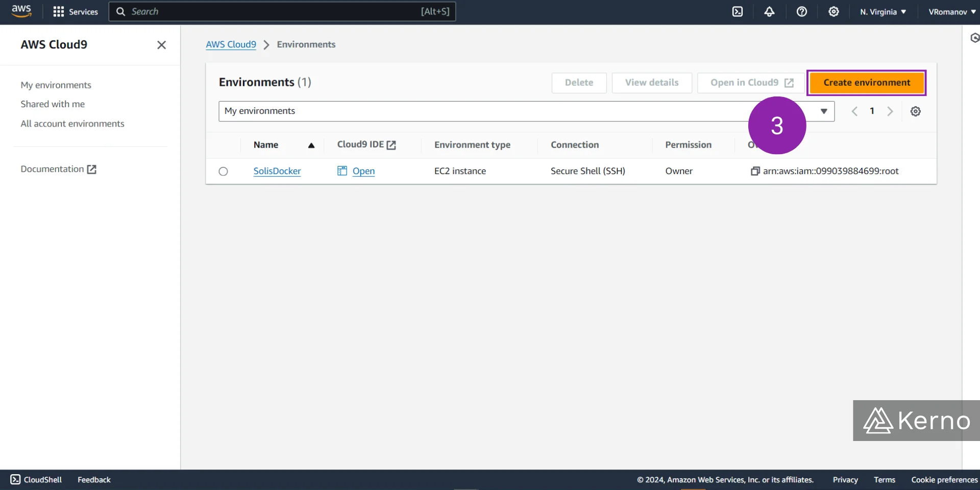Go to next page of environments
The image size is (980, 490).
890,111
